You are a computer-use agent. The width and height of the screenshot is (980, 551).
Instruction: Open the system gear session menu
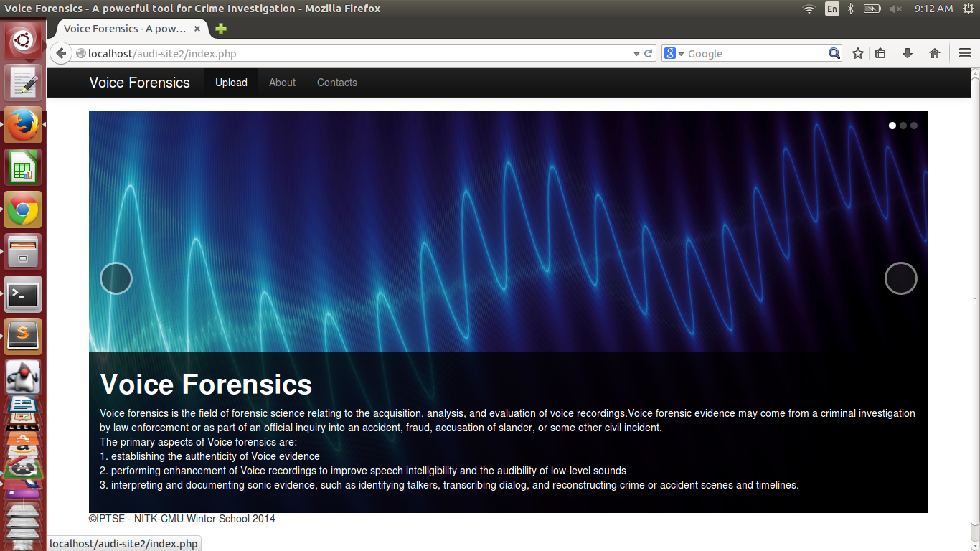[x=969, y=9]
